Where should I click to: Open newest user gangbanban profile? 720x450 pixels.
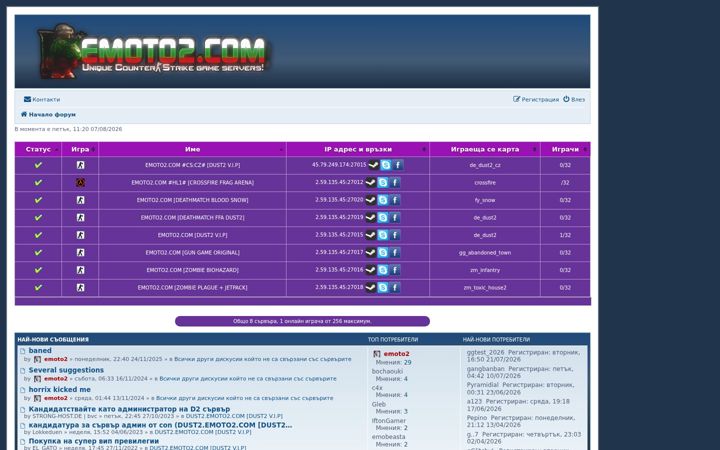click(x=485, y=369)
